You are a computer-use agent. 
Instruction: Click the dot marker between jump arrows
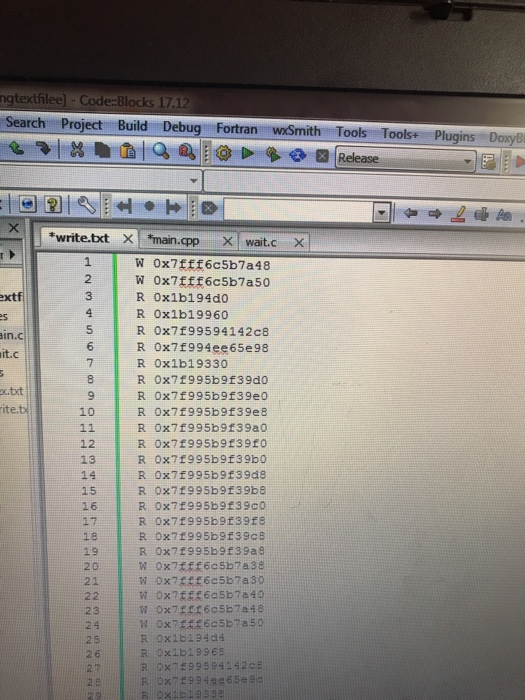coord(150,207)
